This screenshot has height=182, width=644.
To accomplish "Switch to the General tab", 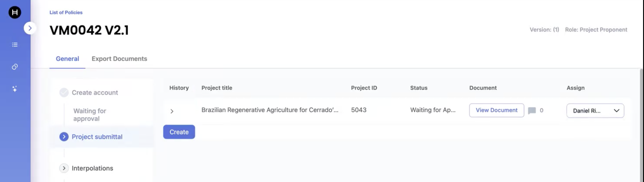I will [x=67, y=59].
